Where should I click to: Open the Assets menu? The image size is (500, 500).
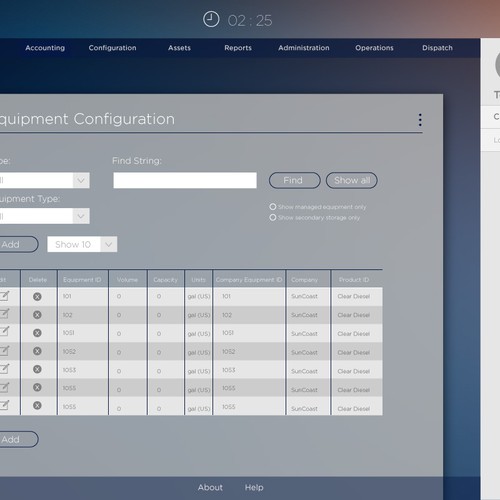click(179, 48)
